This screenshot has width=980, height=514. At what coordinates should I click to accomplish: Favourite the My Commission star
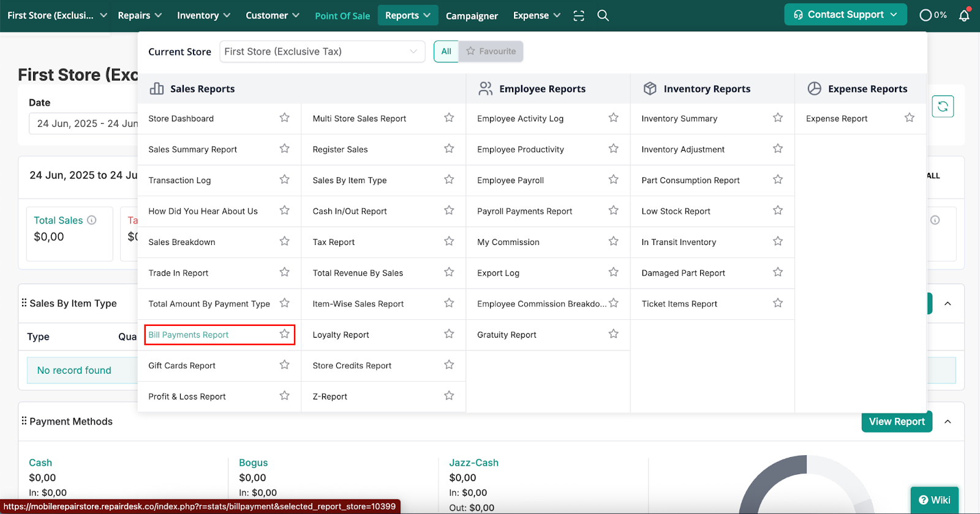(614, 241)
